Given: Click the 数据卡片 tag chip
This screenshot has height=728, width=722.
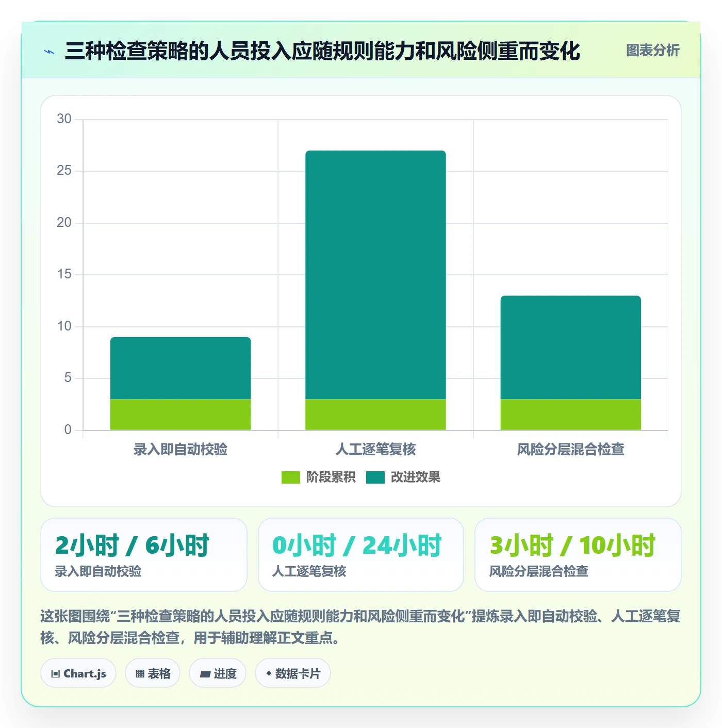Looking at the screenshot, I should coord(293,673).
